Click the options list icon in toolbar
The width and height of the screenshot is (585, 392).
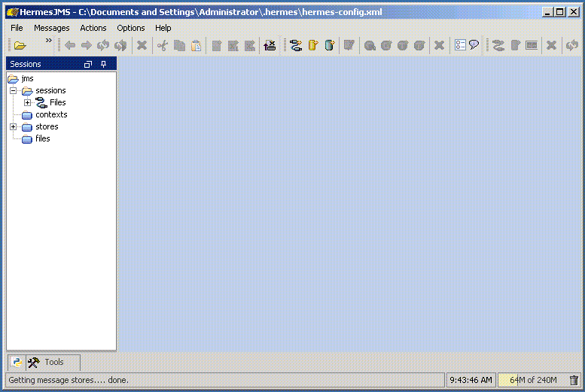click(x=460, y=46)
